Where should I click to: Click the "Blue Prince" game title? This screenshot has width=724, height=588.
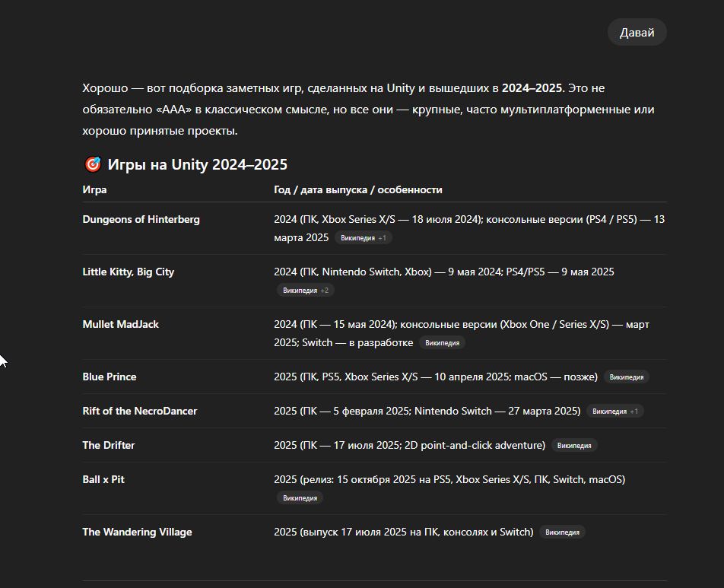pyautogui.click(x=110, y=377)
